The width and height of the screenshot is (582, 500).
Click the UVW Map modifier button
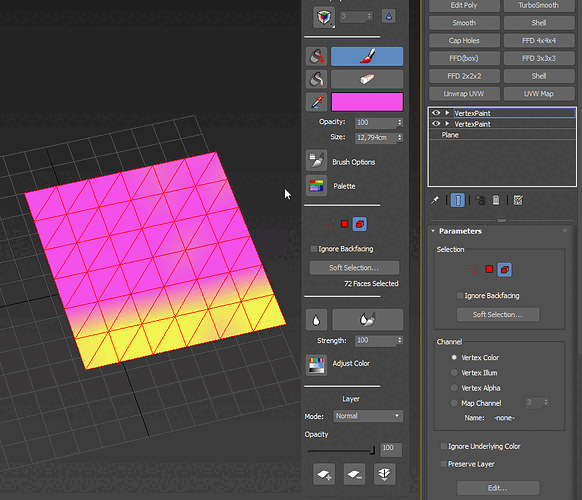pos(539,94)
